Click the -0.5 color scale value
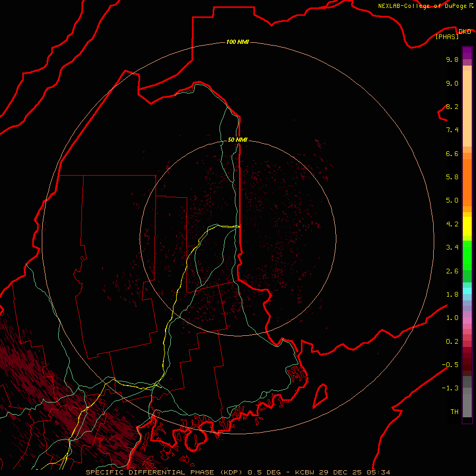The width and height of the screenshot is (476, 476). coord(450,365)
